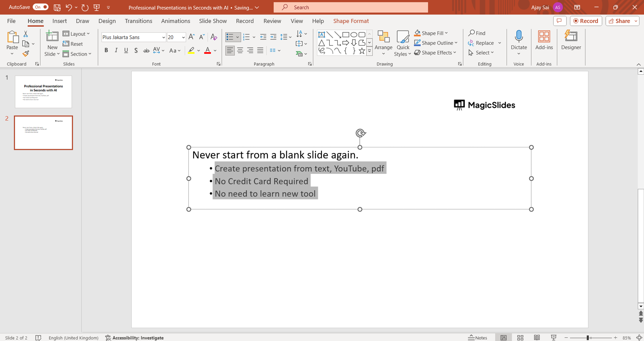The height and width of the screenshot is (341, 644).
Task: Apply yellow text highlight color
Action: coord(191,51)
